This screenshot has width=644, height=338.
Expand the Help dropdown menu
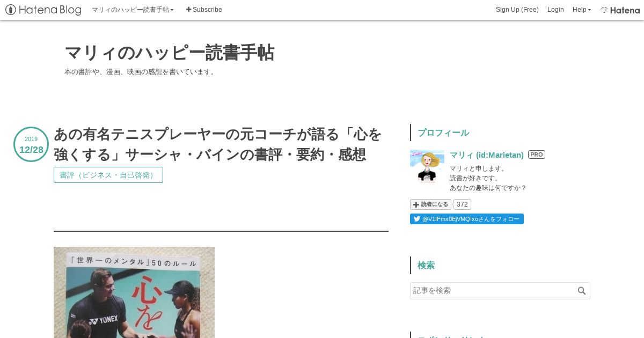(x=582, y=10)
